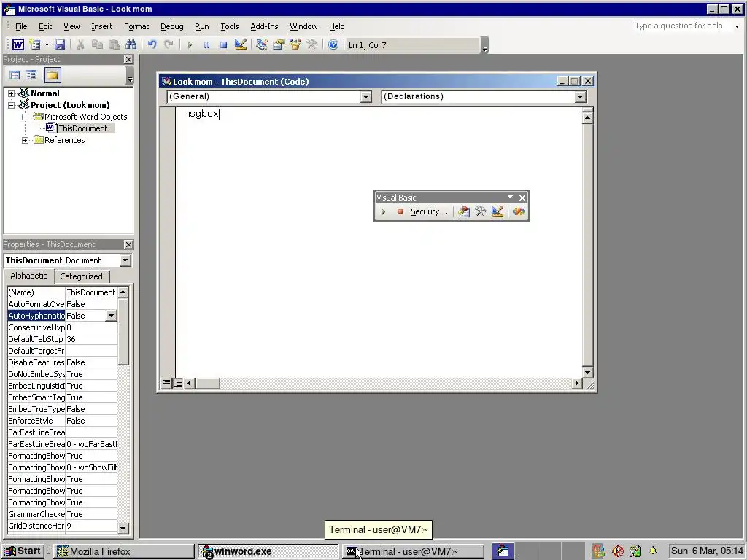The height and width of the screenshot is (560, 747).
Task: Click the Visual Basic Editor icon on floating toolbar
Action: coord(463,211)
